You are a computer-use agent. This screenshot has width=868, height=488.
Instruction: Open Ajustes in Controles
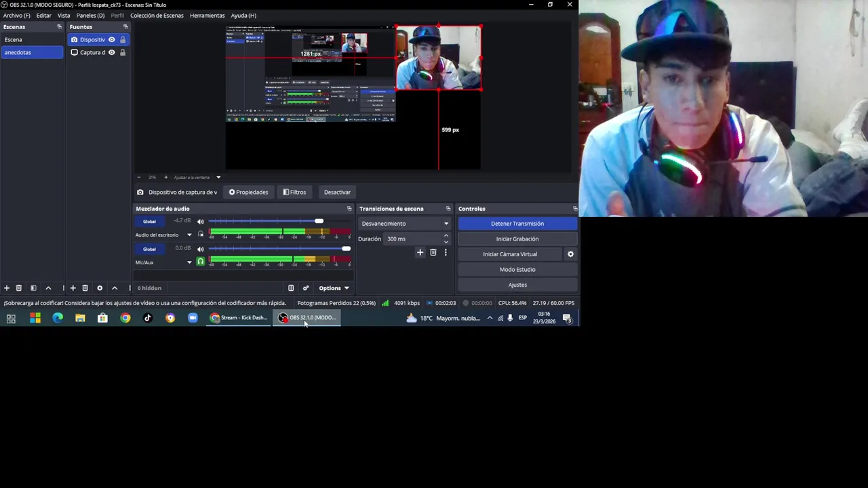[517, 285]
